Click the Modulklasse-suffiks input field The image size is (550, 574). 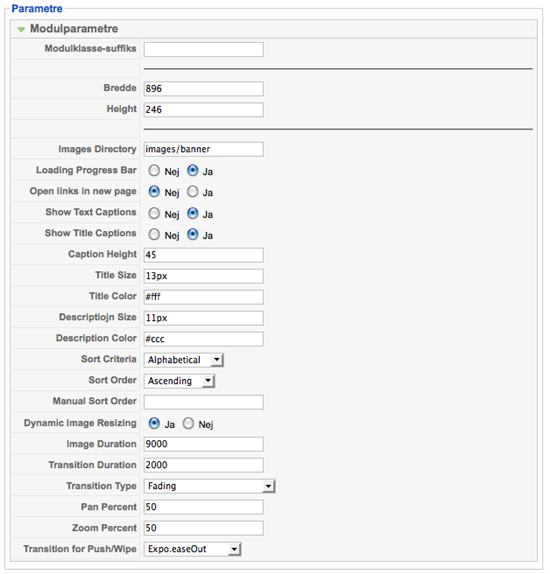(x=204, y=49)
